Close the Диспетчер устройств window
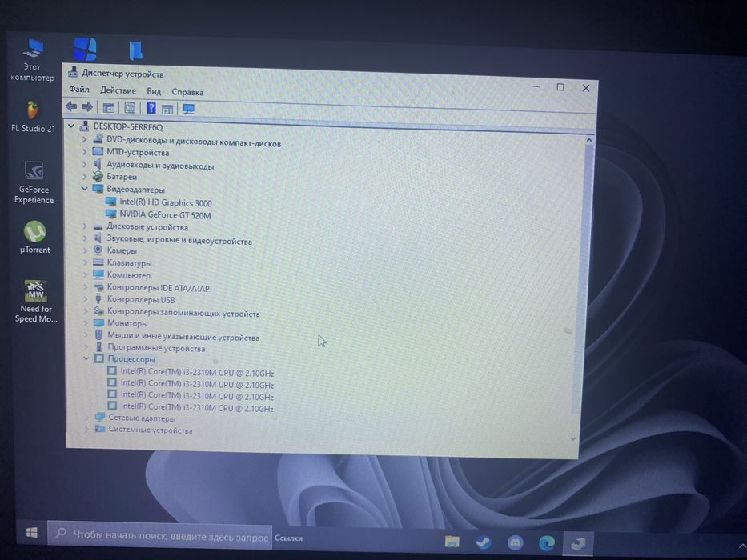747x560 pixels. click(x=586, y=88)
